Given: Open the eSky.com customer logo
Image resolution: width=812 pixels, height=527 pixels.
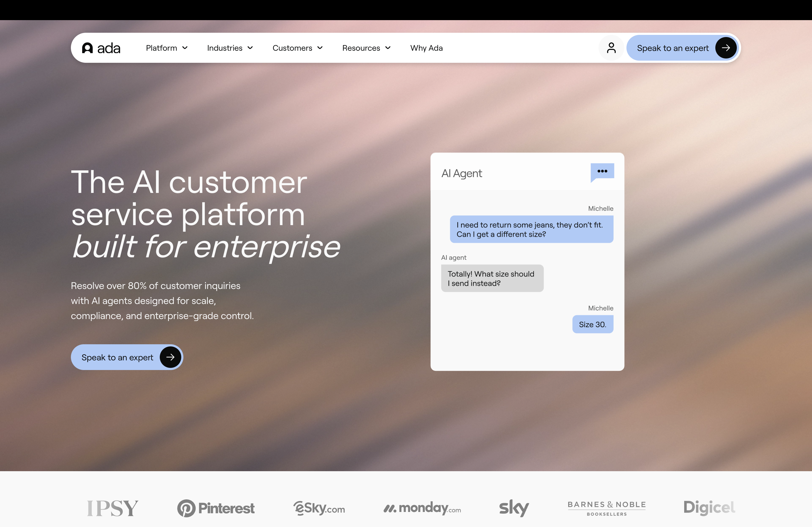Looking at the screenshot, I should tap(319, 508).
